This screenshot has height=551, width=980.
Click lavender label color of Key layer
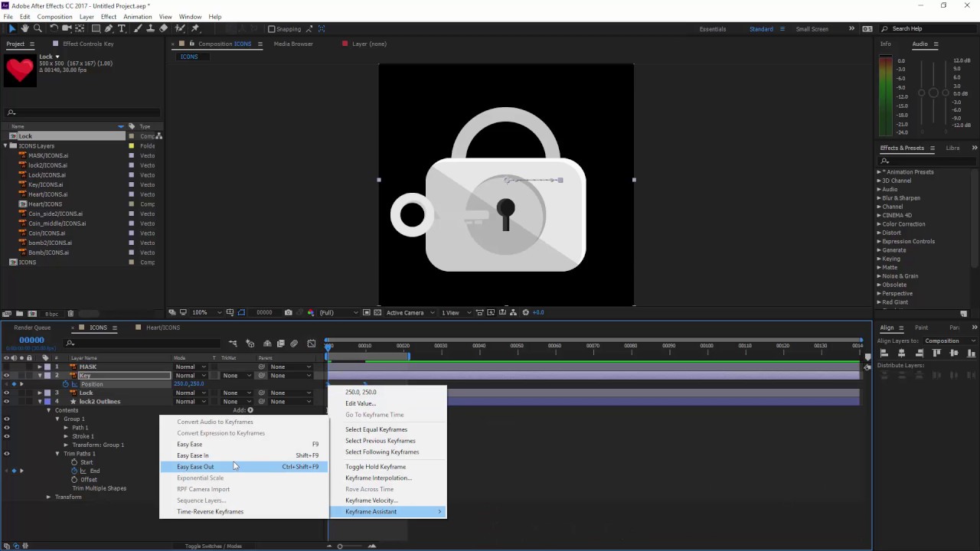tap(47, 376)
